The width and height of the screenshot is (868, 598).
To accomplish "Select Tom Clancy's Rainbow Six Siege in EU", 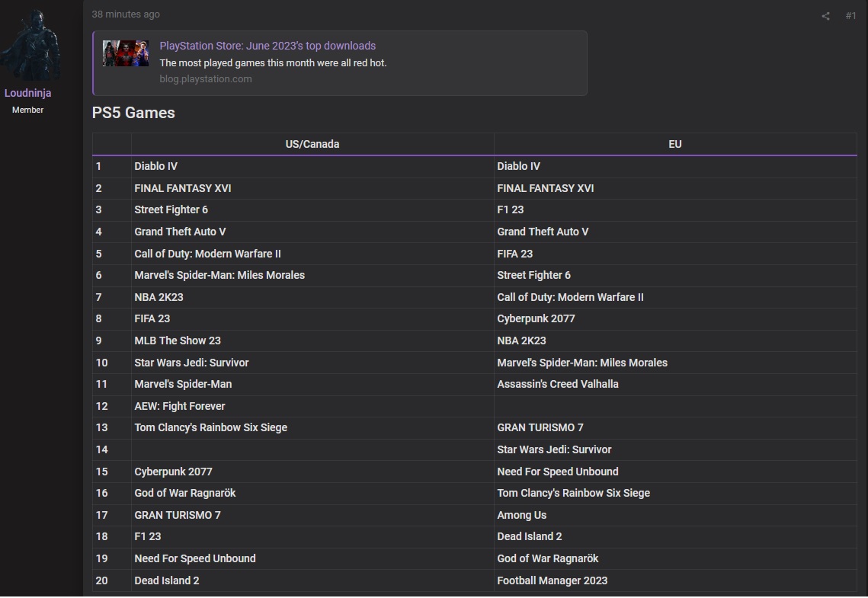I will click(573, 494).
